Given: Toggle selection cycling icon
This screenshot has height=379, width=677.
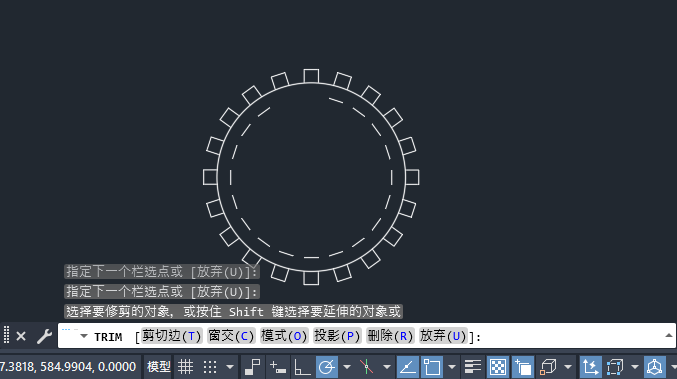Looking at the screenshot, I should [523, 367].
